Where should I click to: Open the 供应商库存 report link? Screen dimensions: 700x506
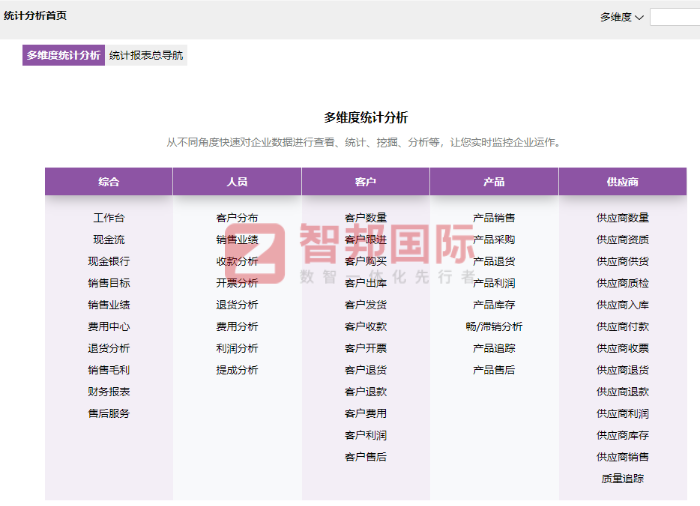point(622,435)
